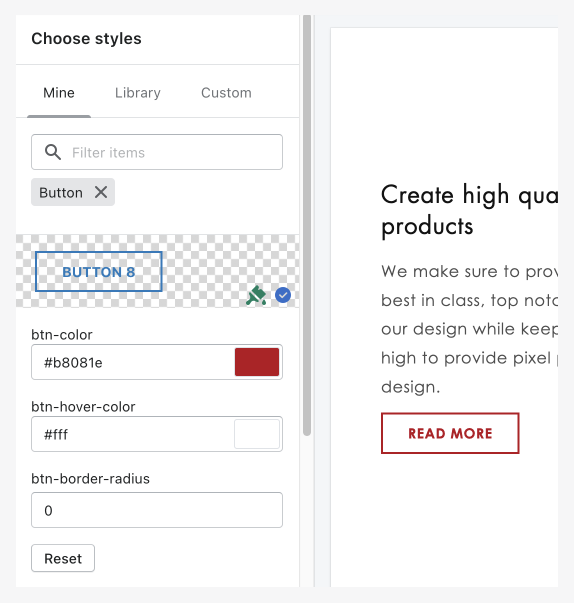Click the Reset button
Viewport: 574px width, 603px height.
point(63,558)
